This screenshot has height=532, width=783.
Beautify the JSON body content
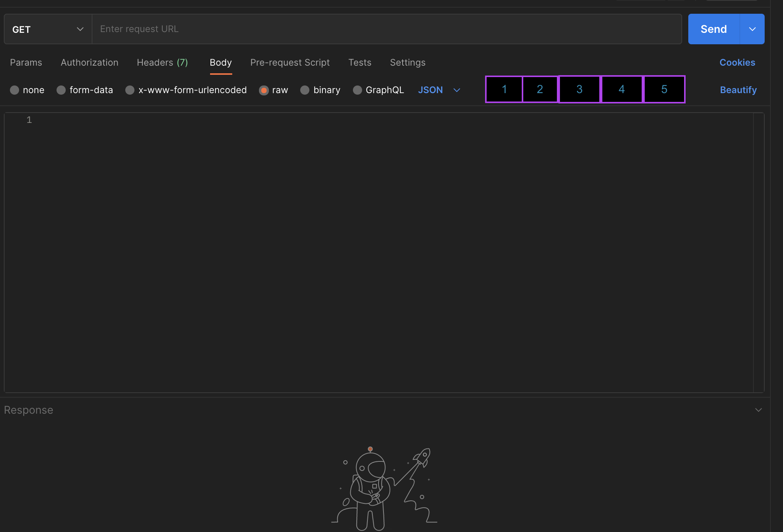(x=738, y=90)
